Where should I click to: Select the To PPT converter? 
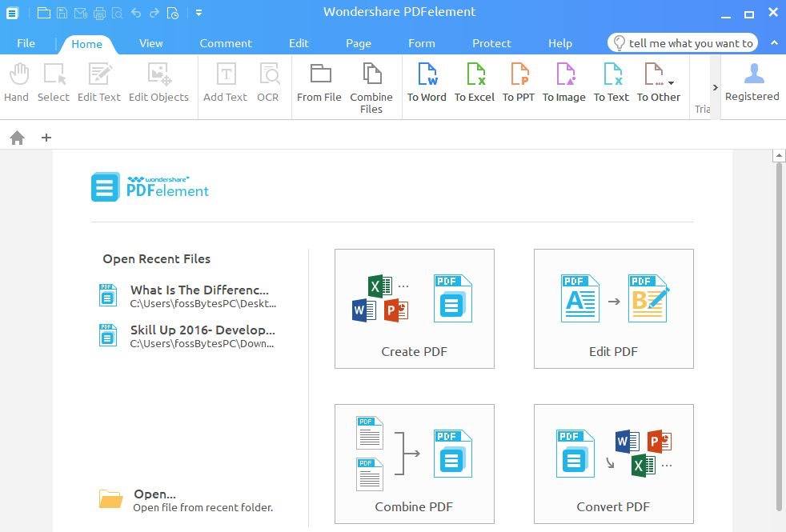click(x=519, y=83)
